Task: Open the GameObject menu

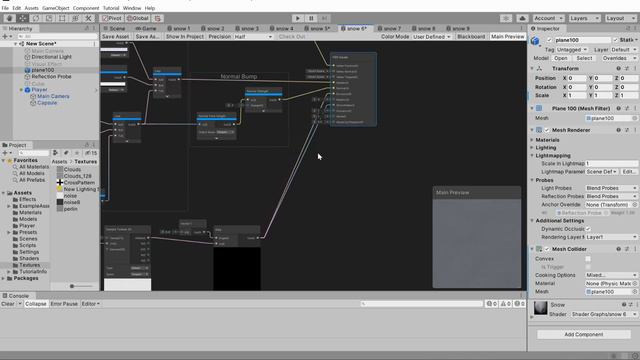Action: [56, 8]
